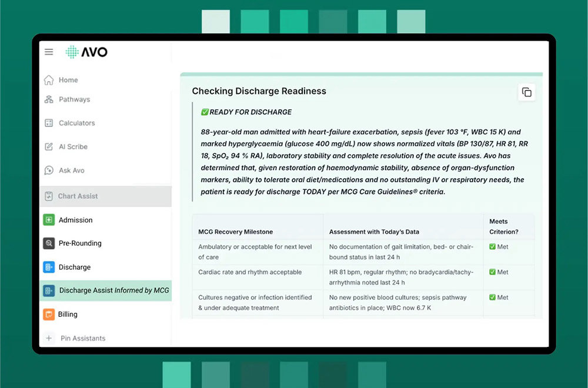Screen dimensions: 588x388
Task: Open Ask Avo
Action: (72, 170)
